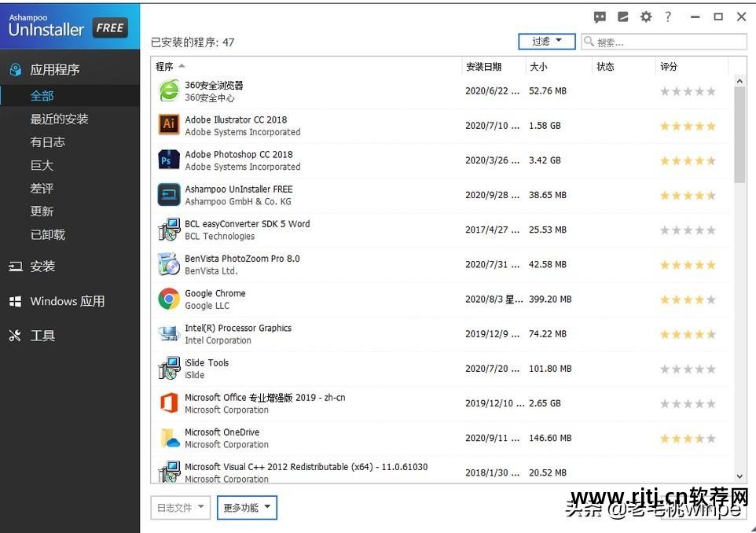
Task: Select the Adobe Illustrator CC 2018 name
Action: [236, 119]
